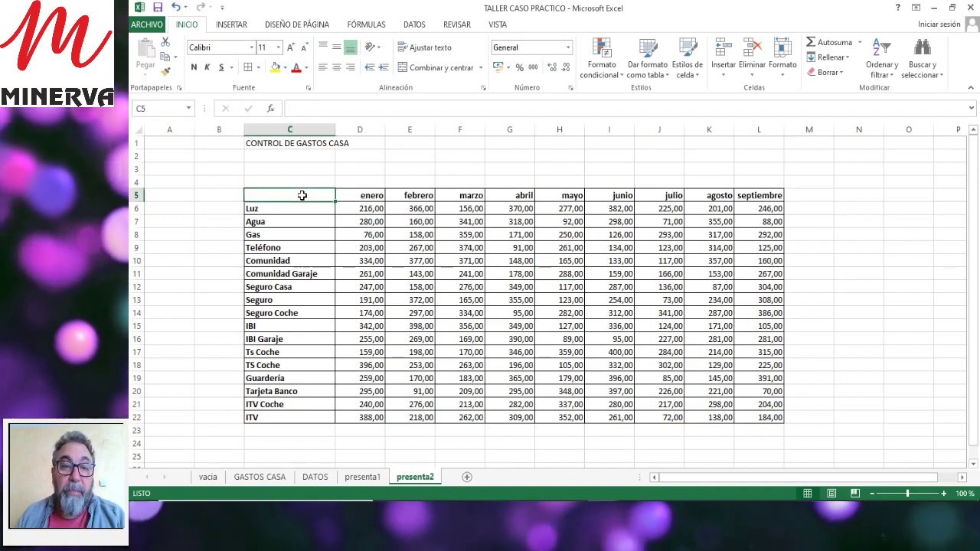Click the Copy icon in Portapapeles
This screenshot has width=980, height=551.
[165, 57]
